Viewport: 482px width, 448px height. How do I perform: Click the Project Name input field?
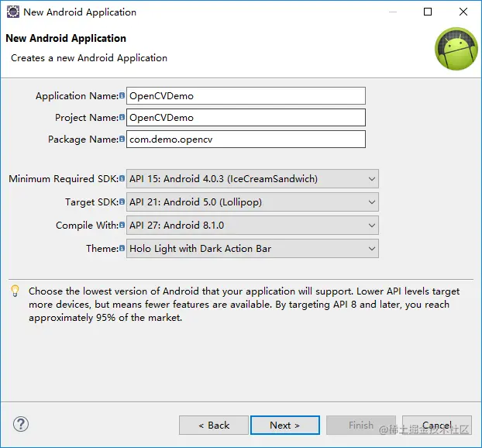tap(246, 118)
